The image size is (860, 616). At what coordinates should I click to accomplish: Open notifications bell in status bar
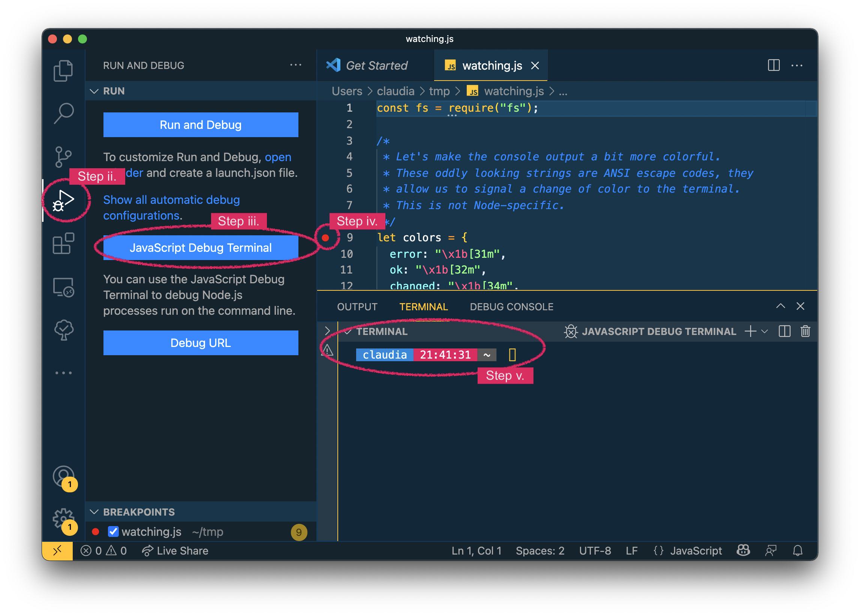tap(798, 551)
